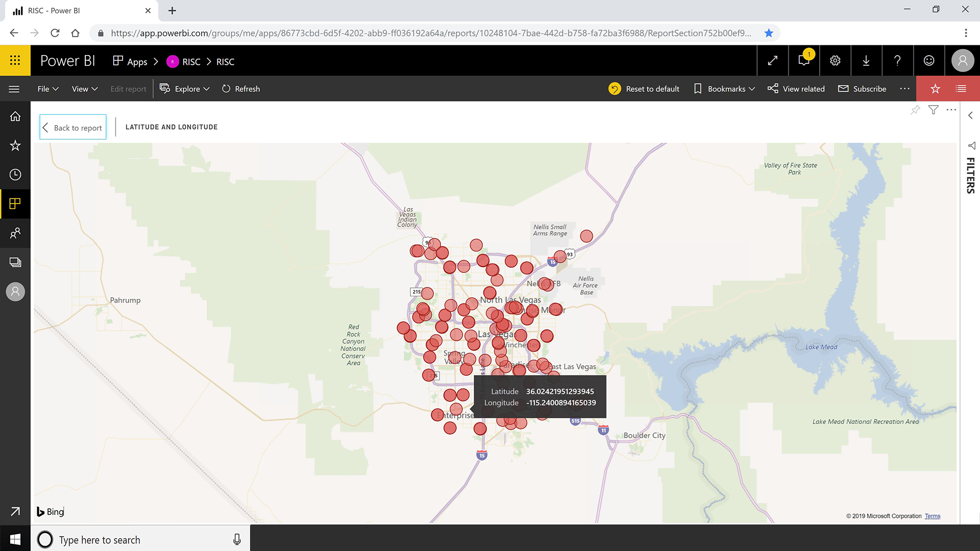Click the notifications icon with badge
Image resolution: width=980 pixels, height=551 pixels.
(804, 61)
